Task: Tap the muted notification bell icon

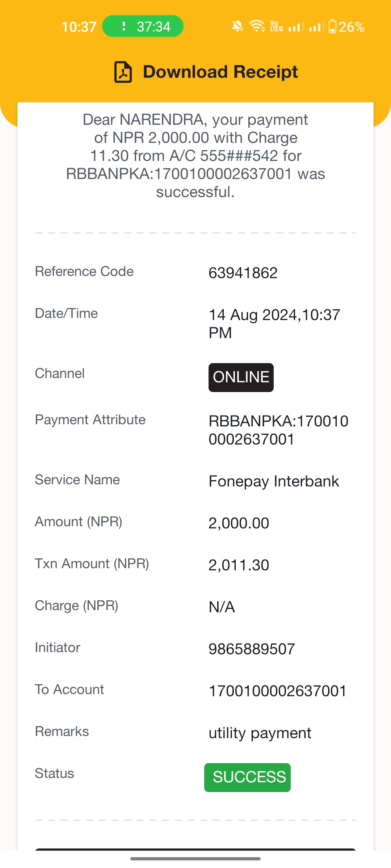Action: (237, 26)
